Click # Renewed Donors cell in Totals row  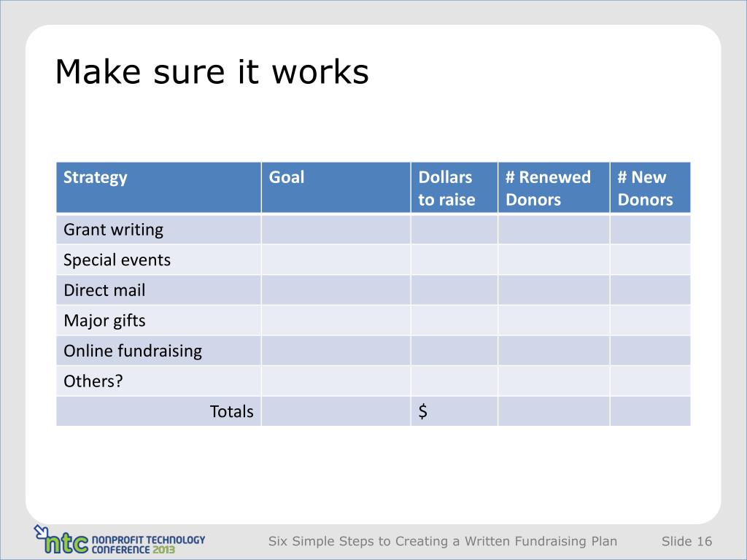pos(554,411)
